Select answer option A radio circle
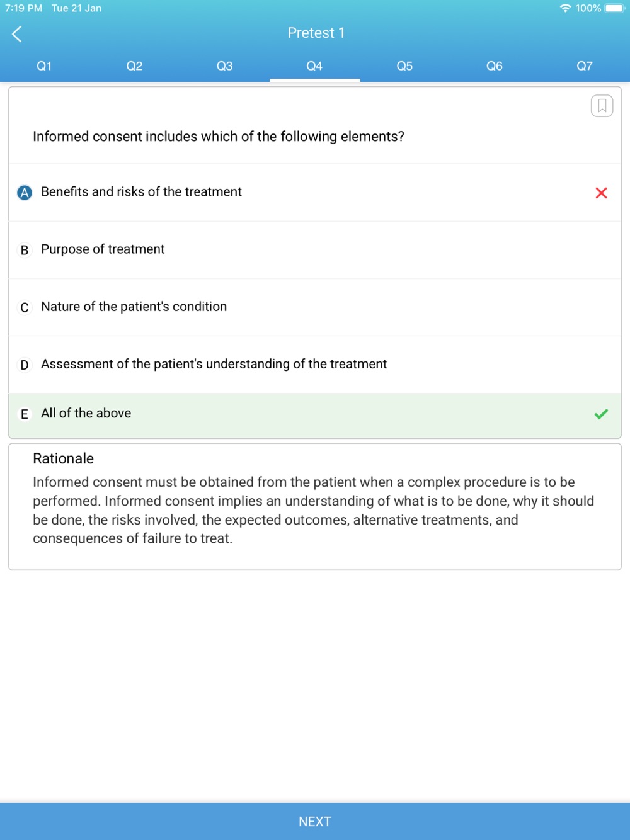Screen dimensions: 630x840 [25, 193]
